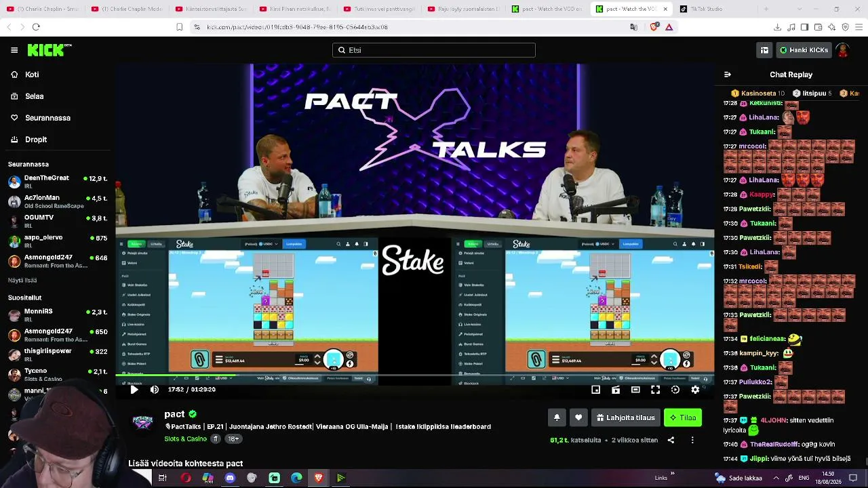The width and height of the screenshot is (868, 488).
Task: Focus the Etsi search field
Action: (434, 50)
